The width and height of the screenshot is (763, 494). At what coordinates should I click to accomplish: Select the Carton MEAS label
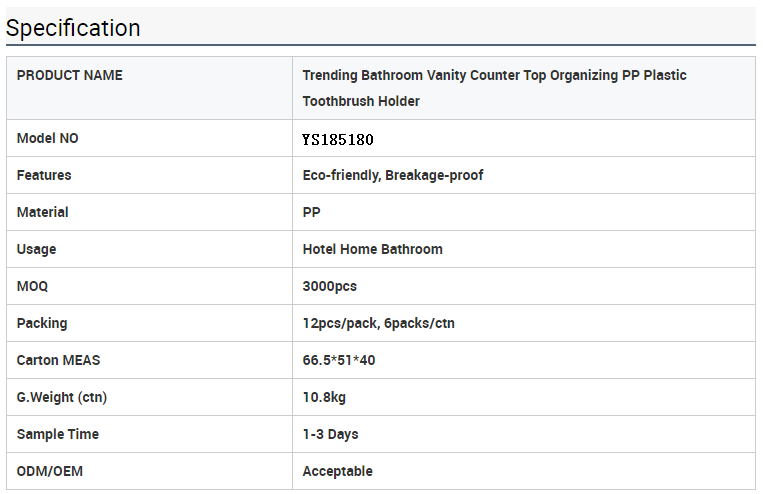58,360
